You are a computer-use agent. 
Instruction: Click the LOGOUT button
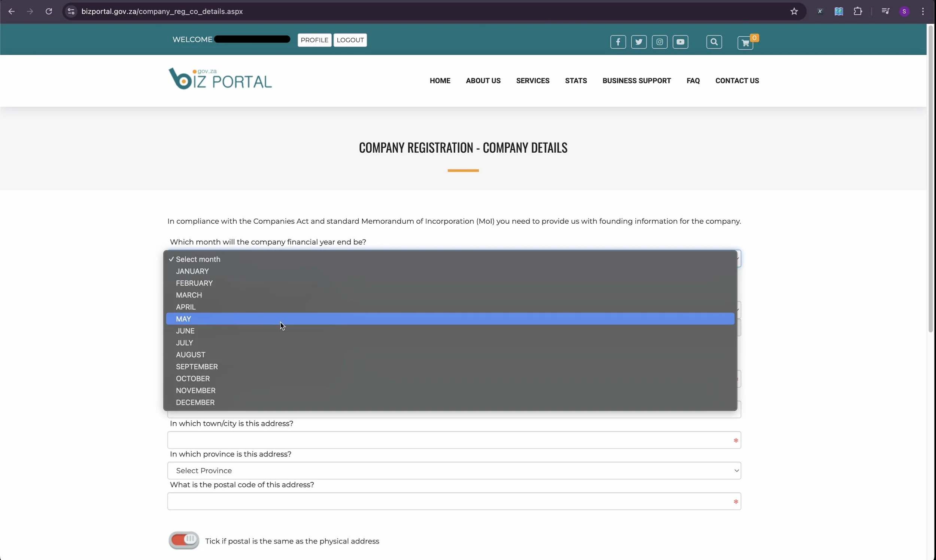(350, 40)
